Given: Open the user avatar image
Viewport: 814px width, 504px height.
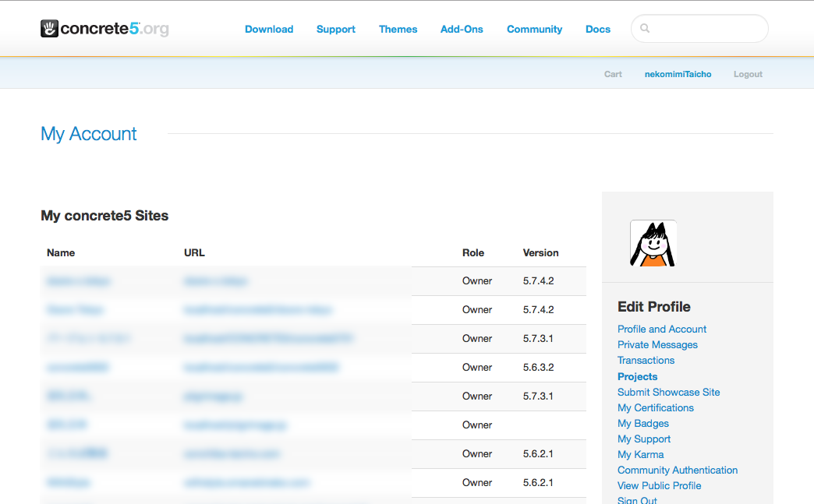Looking at the screenshot, I should click(653, 243).
